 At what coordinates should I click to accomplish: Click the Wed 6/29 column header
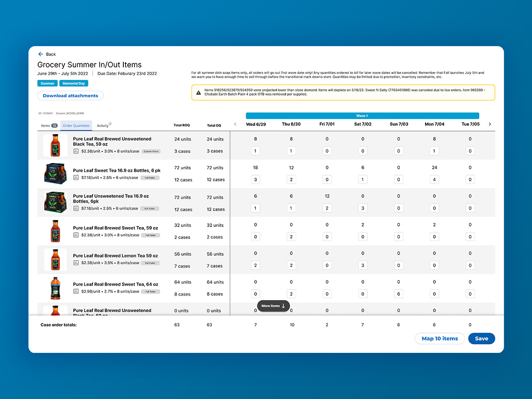[256, 124]
